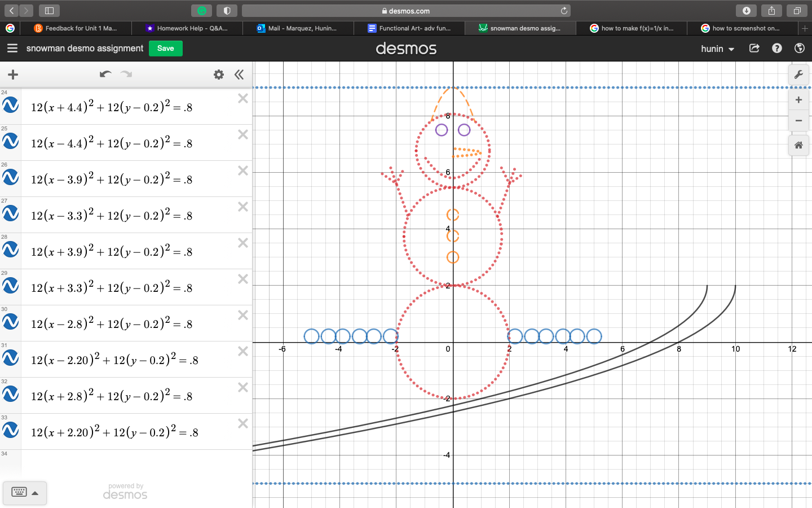
Task: Open the hunin account dropdown
Action: click(x=717, y=49)
